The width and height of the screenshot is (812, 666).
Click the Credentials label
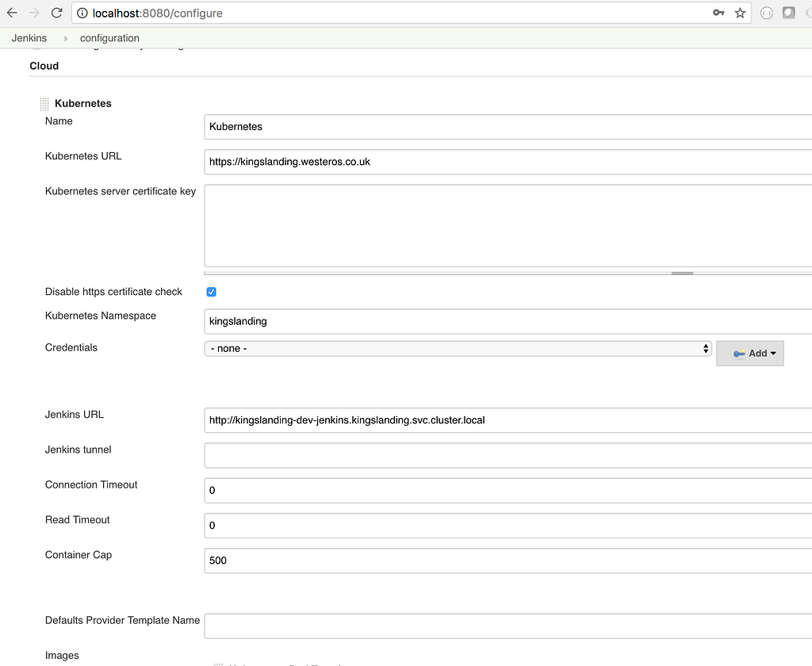coord(71,347)
